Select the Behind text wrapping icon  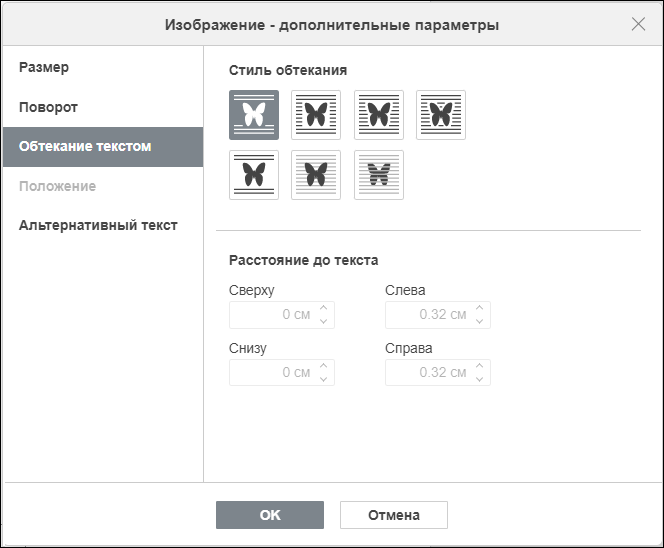(379, 175)
